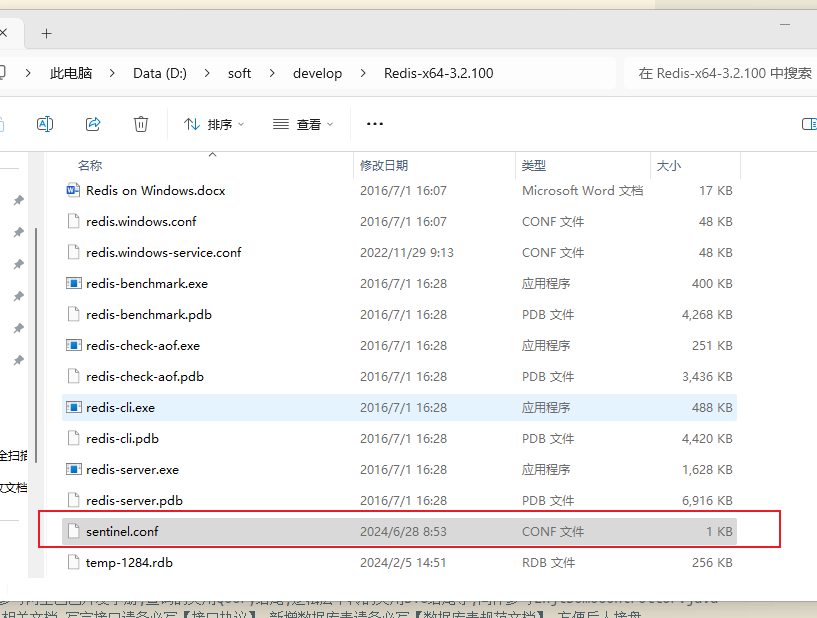Go to soft folder in breadcrumb
Viewport: 817px width, 618px height.
[x=239, y=73]
